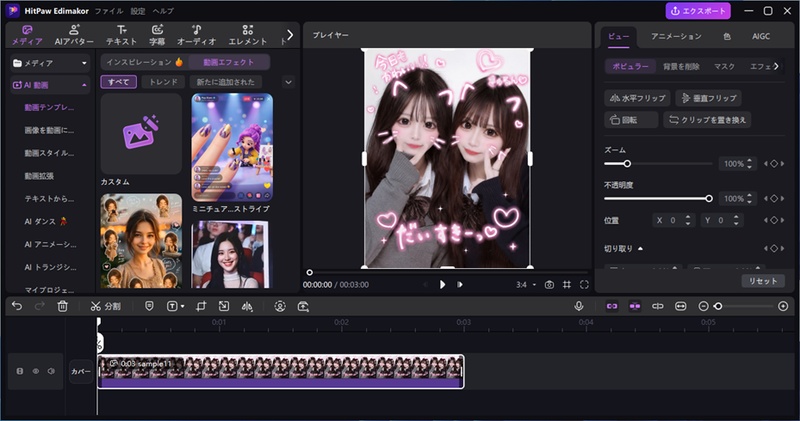Open the カスタム custom template tile
The height and width of the screenshot is (421, 800).
pyautogui.click(x=141, y=134)
